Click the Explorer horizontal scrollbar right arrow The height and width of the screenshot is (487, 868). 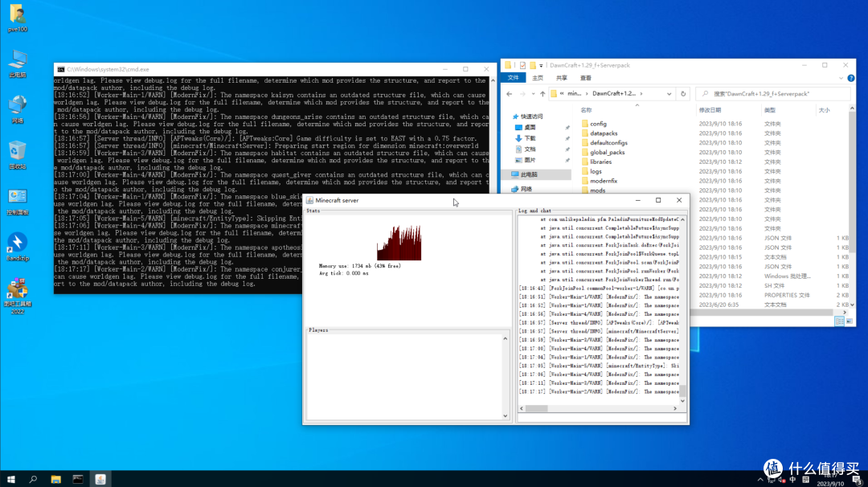tap(844, 313)
